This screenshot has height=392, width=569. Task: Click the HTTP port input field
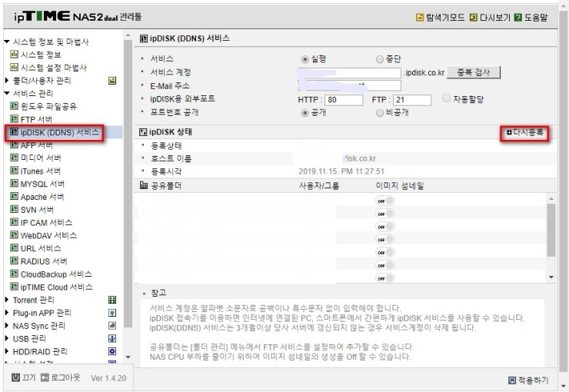344,100
